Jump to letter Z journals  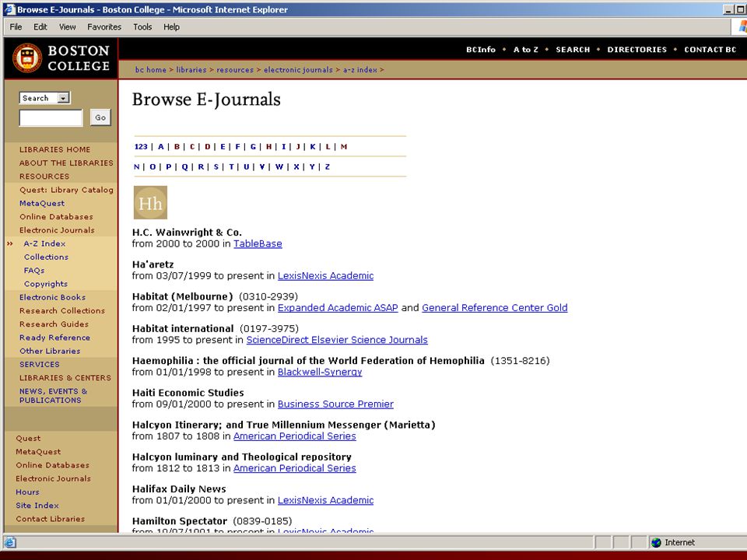coord(328,166)
